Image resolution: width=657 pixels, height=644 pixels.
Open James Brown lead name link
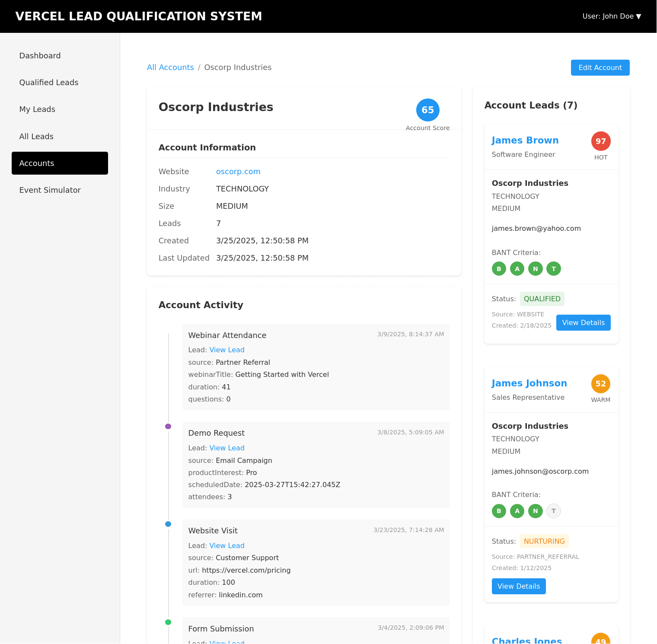pyautogui.click(x=525, y=140)
